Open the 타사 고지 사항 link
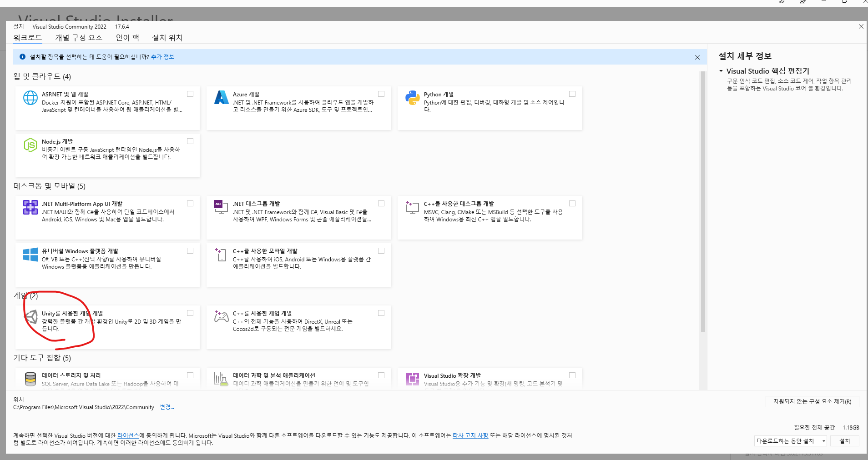The image size is (868, 460). tap(470, 435)
